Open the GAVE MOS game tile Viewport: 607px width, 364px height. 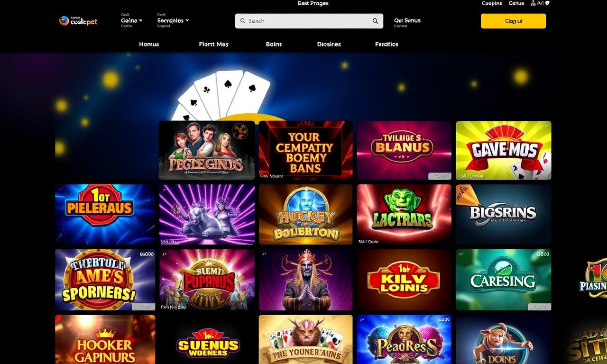coord(504,150)
